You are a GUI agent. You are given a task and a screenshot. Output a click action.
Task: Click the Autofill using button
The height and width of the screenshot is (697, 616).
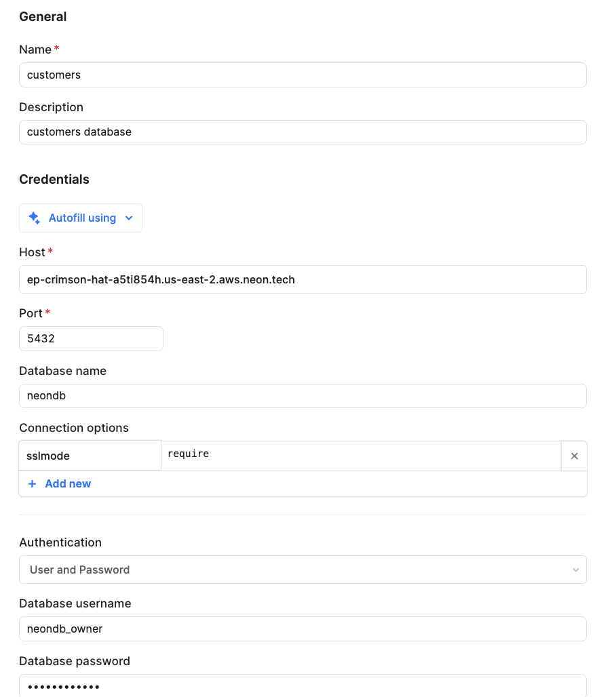80,218
